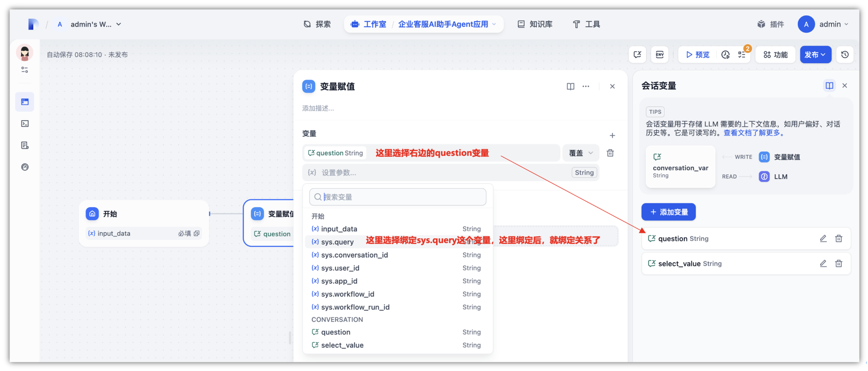Image resolution: width=868 pixels, height=371 pixels.
Task: Open the checklist icon with badge 2
Action: (x=742, y=54)
